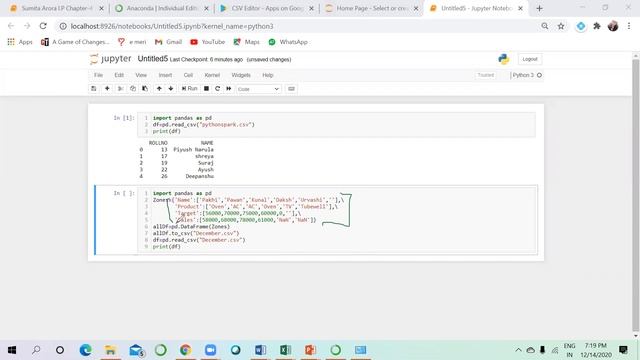Open the A Game of Changes bookmark

76,42
